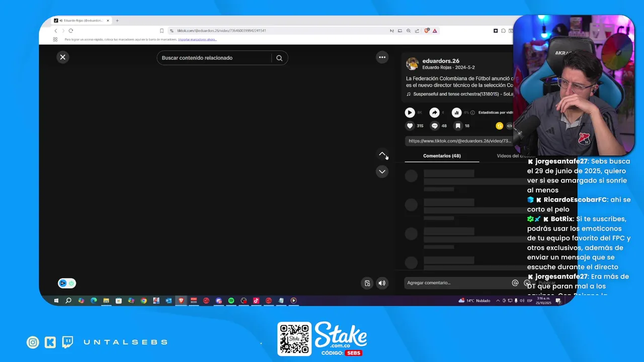The width and height of the screenshot is (644, 362).
Task: Save video with the bookmark icon
Action: click(458, 126)
